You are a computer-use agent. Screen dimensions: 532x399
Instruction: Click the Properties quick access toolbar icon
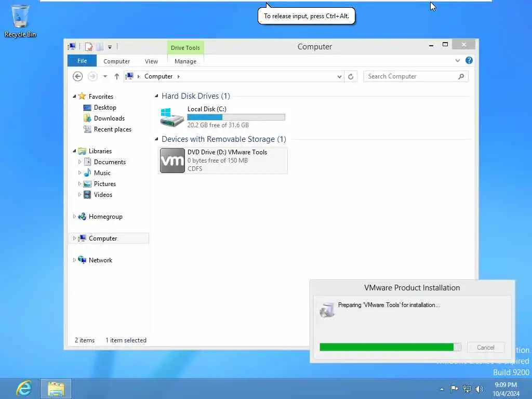89,47
